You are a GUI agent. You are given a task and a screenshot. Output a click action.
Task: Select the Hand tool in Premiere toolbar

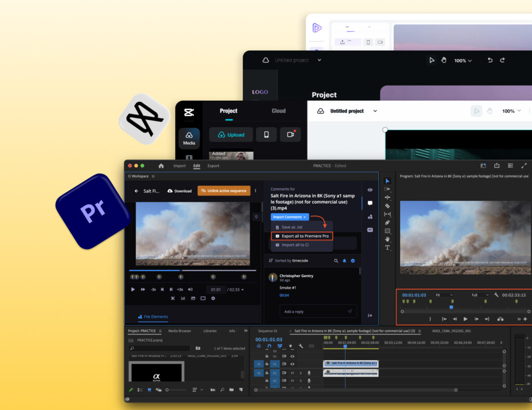coord(388,239)
